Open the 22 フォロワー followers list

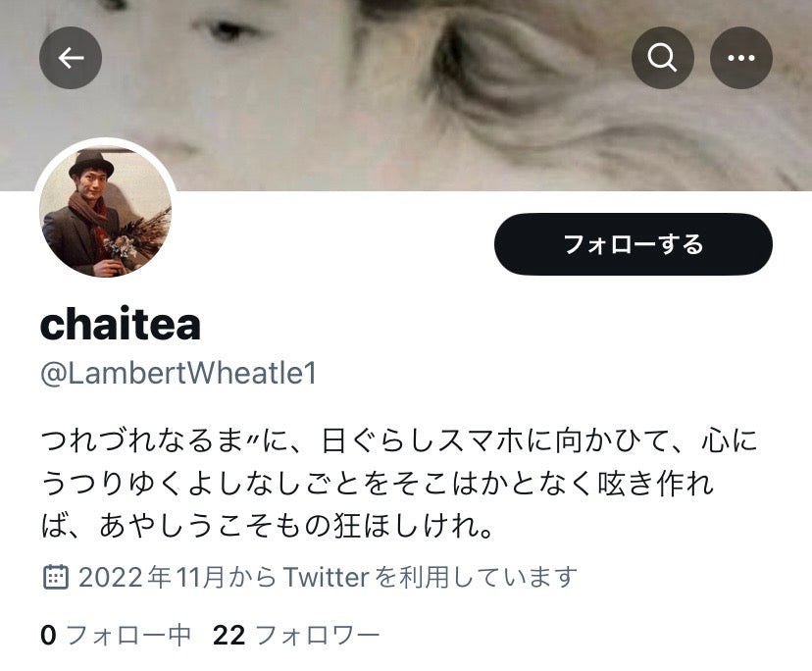tap(296, 636)
